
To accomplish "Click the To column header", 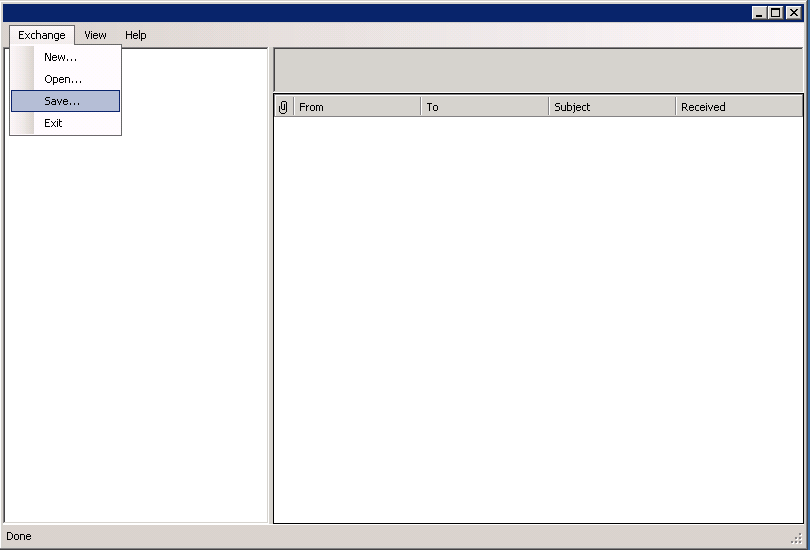I will click(484, 107).
